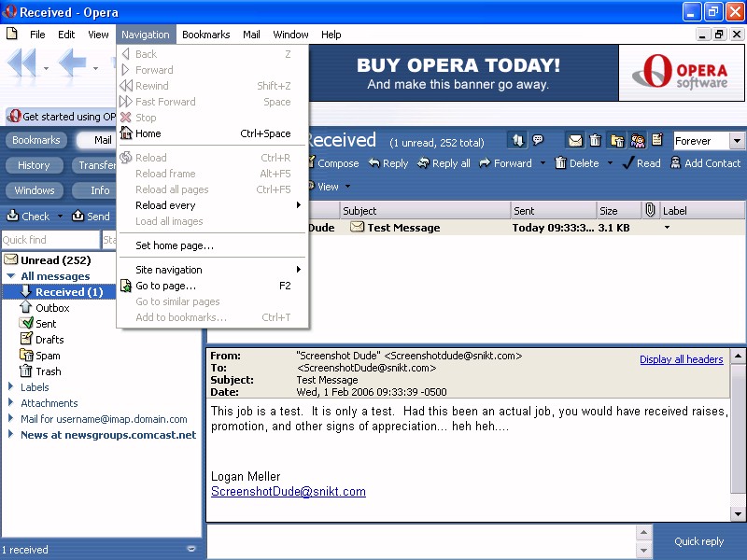This screenshot has width=747, height=560.
Task: Click the Quick find input field
Action: pyautogui.click(x=50, y=240)
